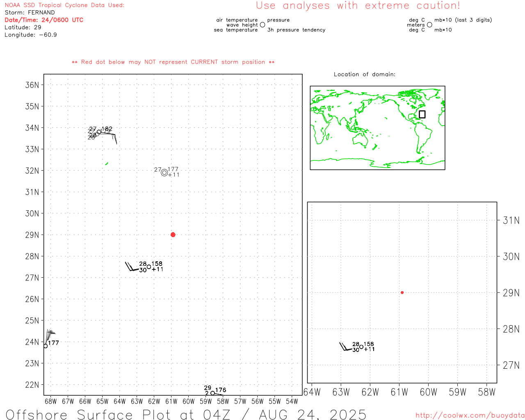Click the buoy circle with pressure 176 near 59W
This screenshot has height=420, width=525.
point(212,393)
